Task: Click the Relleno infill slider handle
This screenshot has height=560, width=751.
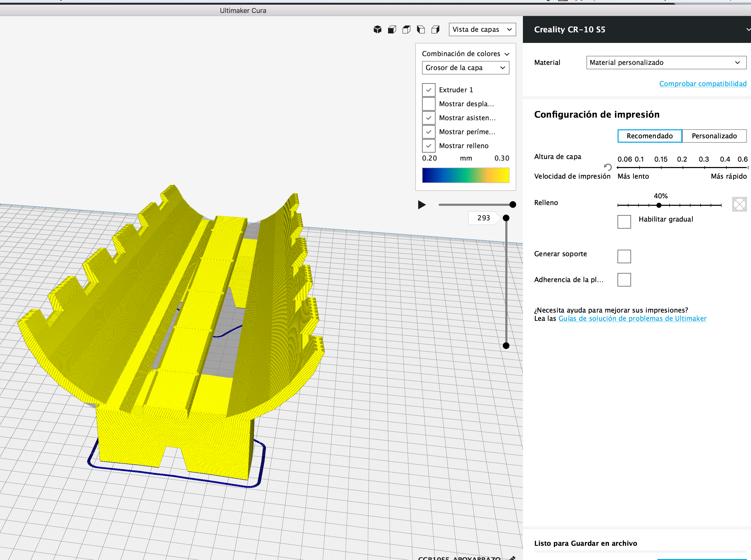Action: point(659,205)
